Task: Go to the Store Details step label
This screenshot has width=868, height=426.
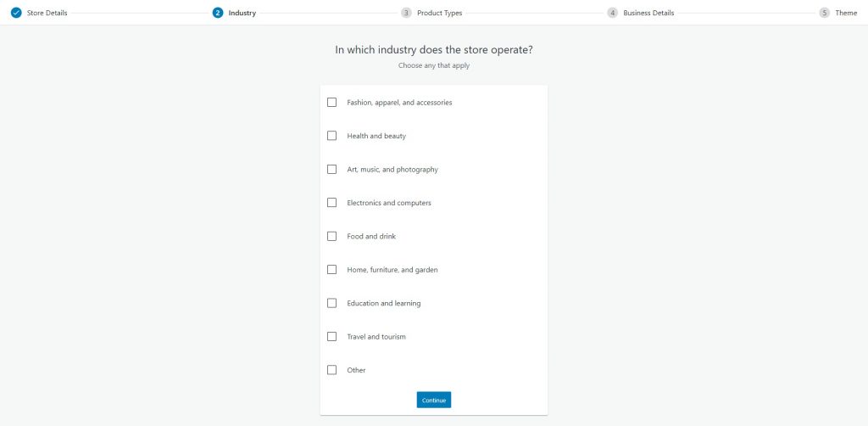Action: [47, 13]
